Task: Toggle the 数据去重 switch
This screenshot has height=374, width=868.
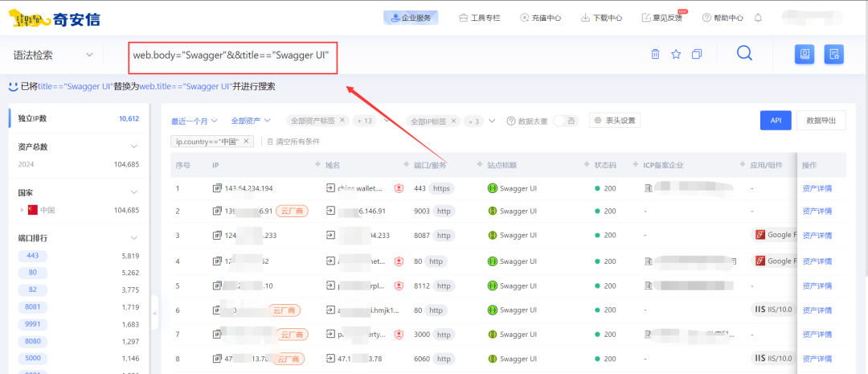Action: (x=565, y=121)
